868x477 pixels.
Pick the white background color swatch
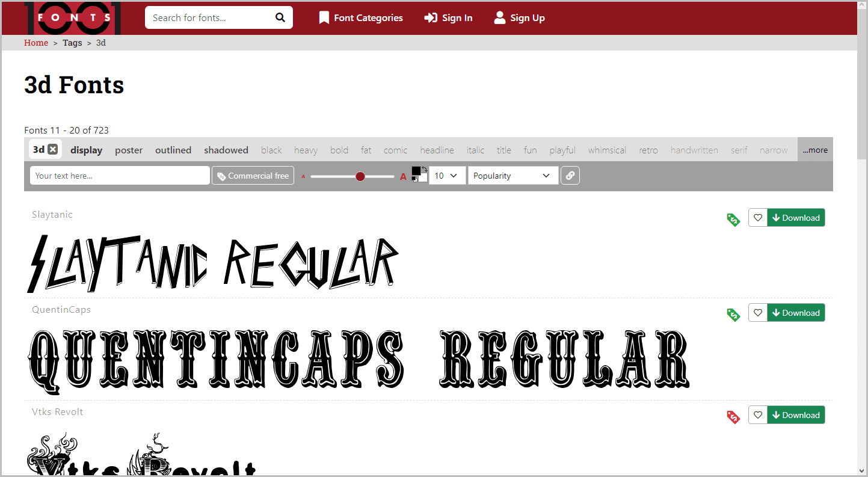423,177
